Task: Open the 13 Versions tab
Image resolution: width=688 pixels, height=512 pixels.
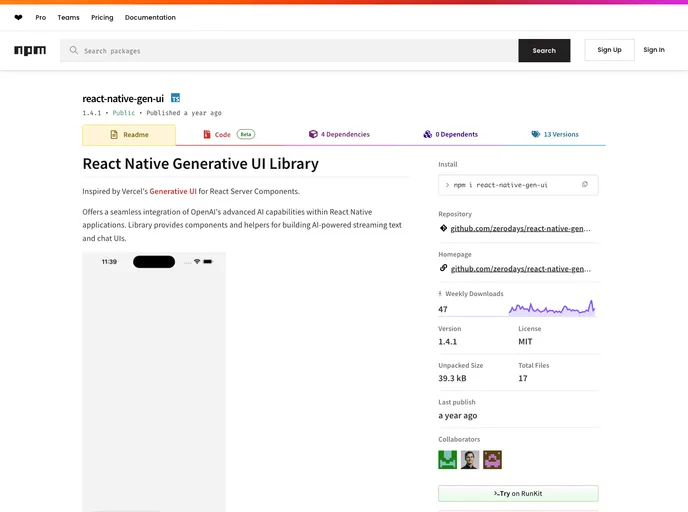Action: click(x=555, y=134)
